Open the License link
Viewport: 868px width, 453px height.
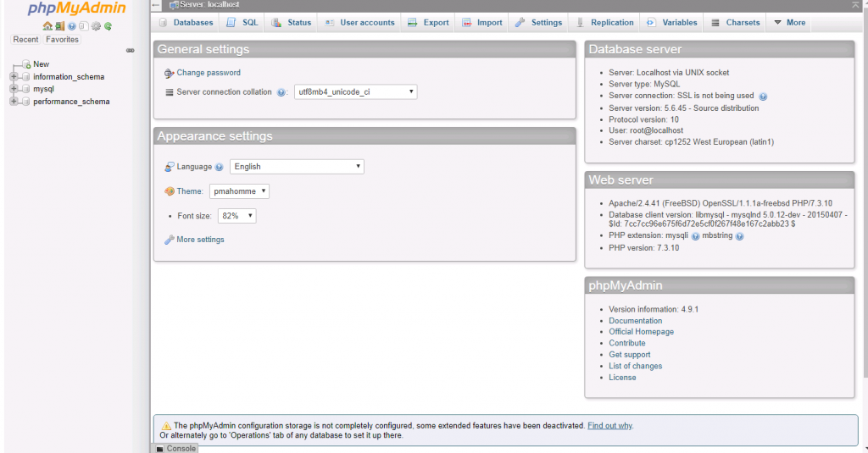click(x=622, y=378)
